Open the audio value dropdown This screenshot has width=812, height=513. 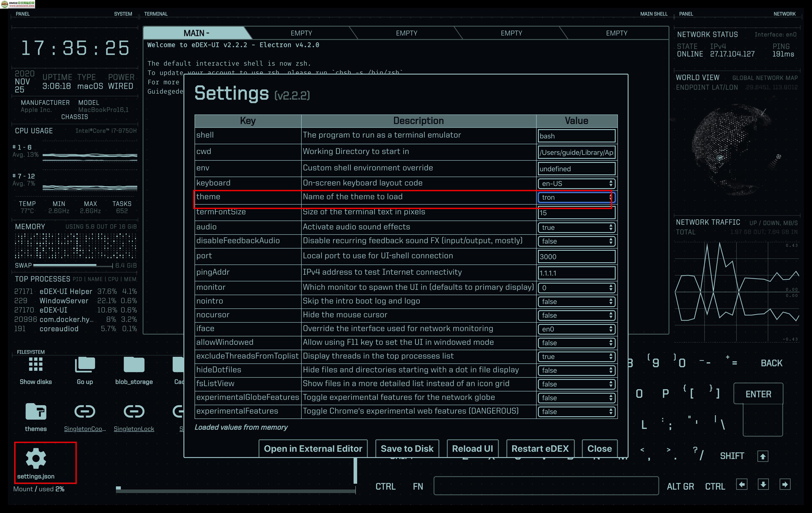[576, 227]
